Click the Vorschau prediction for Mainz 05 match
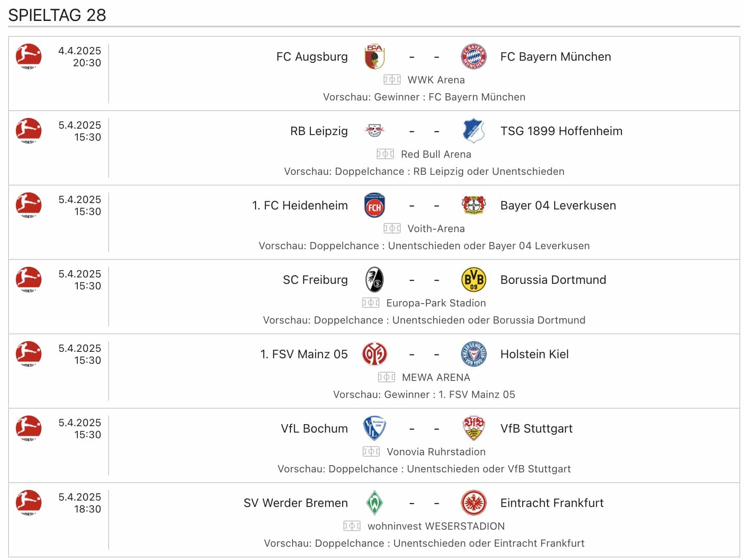Screen dimensions: 745x560 (x=424, y=394)
